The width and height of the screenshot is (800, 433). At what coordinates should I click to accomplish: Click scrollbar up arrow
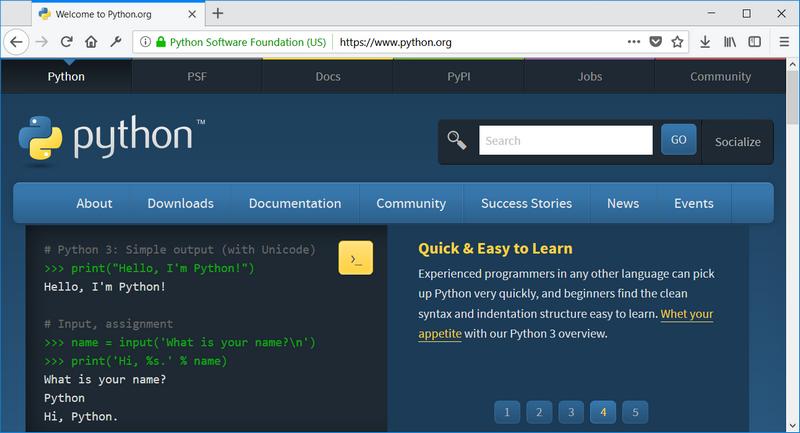[792, 64]
